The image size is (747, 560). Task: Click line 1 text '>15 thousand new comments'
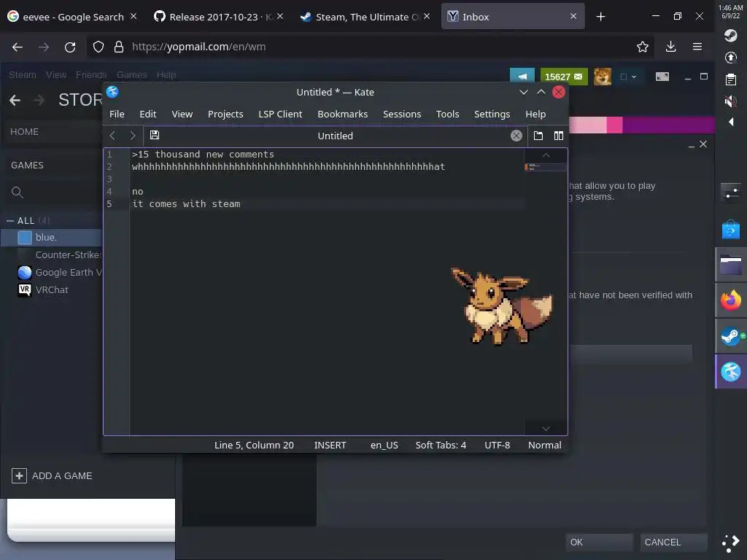pyautogui.click(x=203, y=155)
